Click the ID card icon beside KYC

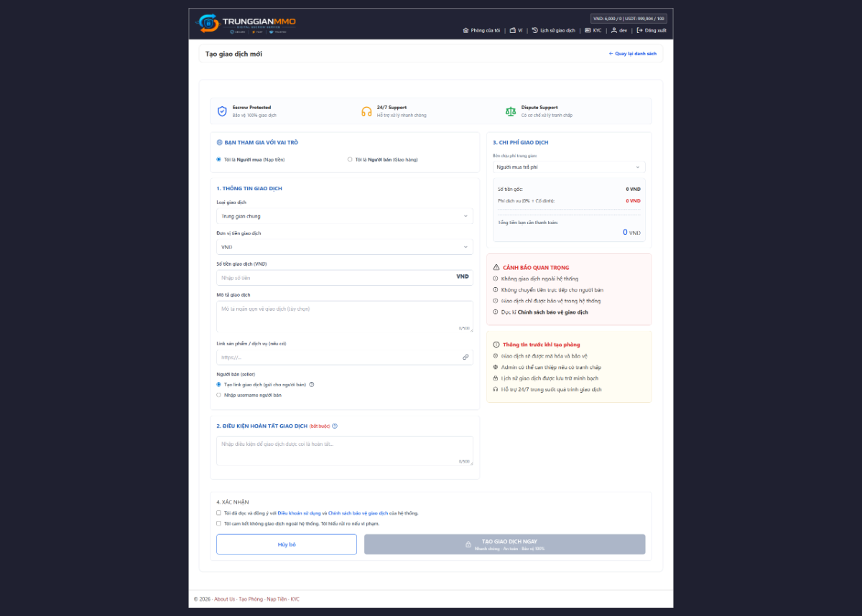[588, 30]
